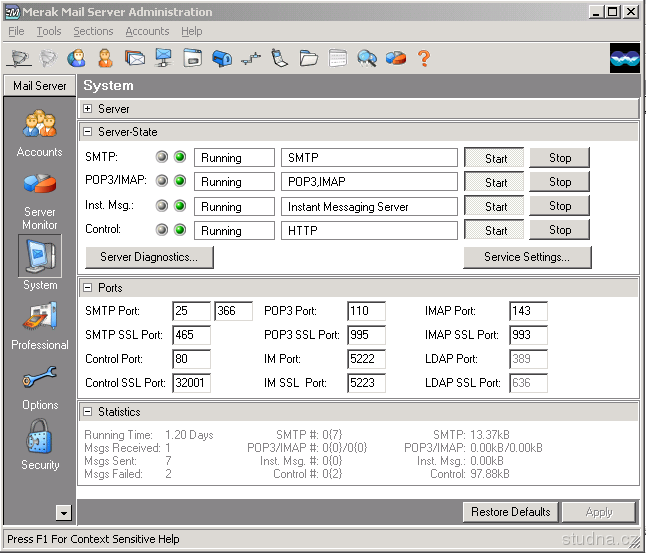The height and width of the screenshot is (553, 646).
Task: Collapse the Statistics section
Action: coord(88,412)
